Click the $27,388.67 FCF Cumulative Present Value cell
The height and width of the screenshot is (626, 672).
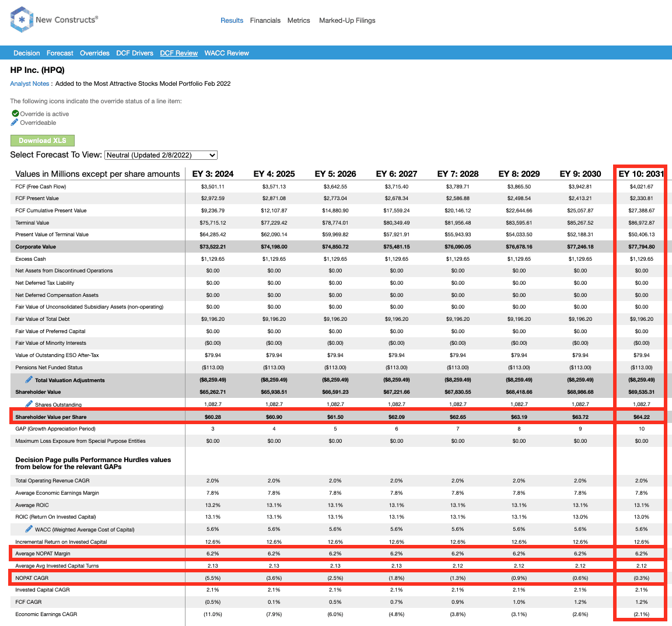pos(642,211)
